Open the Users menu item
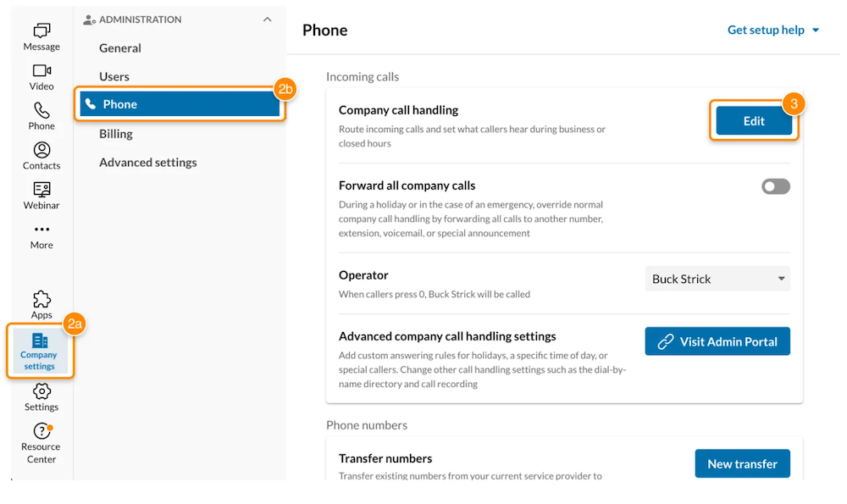The height and width of the screenshot is (504, 847). 114,76
